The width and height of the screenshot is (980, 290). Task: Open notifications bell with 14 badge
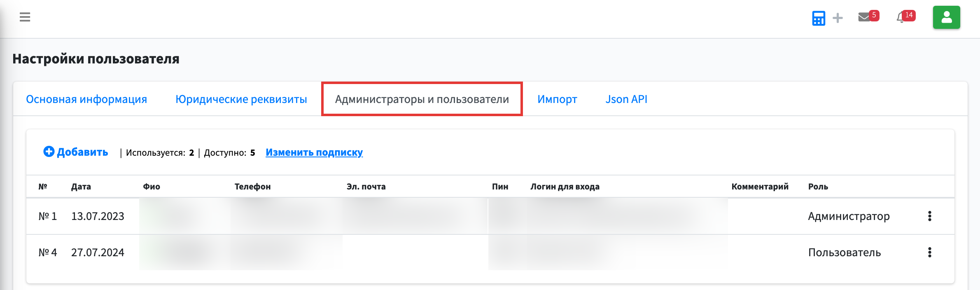click(x=905, y=16)
